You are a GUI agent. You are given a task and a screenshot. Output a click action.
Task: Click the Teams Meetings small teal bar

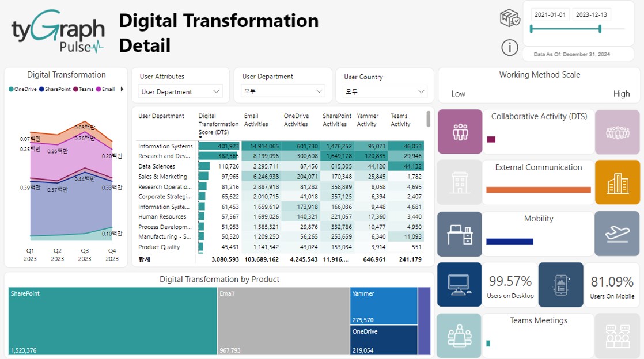tap(488, 343)
